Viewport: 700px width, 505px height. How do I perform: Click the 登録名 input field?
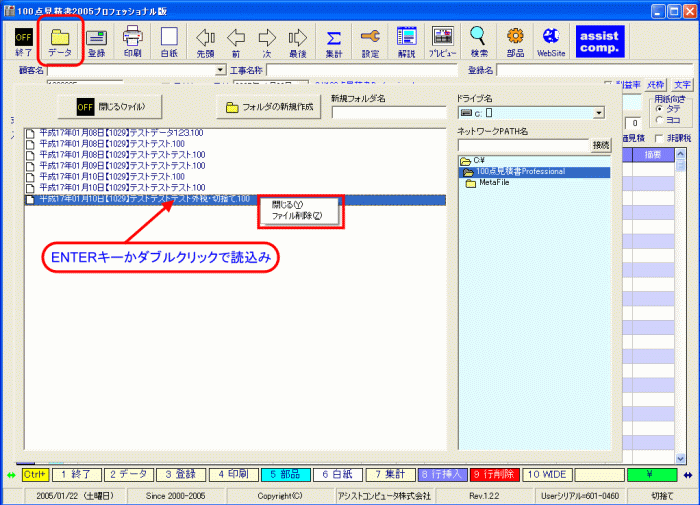(594, 71)
